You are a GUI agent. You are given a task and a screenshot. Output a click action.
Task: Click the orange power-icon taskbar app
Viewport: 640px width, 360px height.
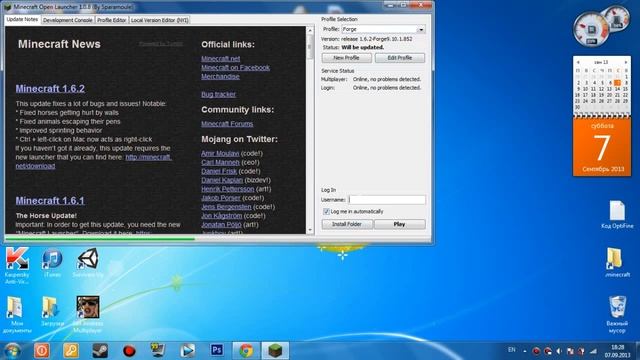[x=42, y=351]
